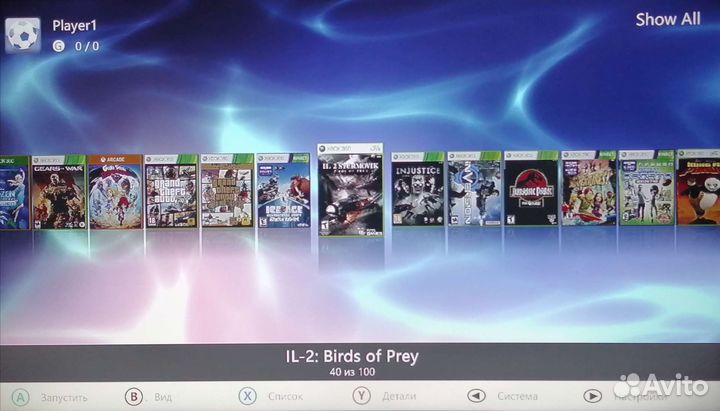Select the GTA San Andreas cover
The height and width of the screenshot is (411, 720).
click(x=227, y=191)
